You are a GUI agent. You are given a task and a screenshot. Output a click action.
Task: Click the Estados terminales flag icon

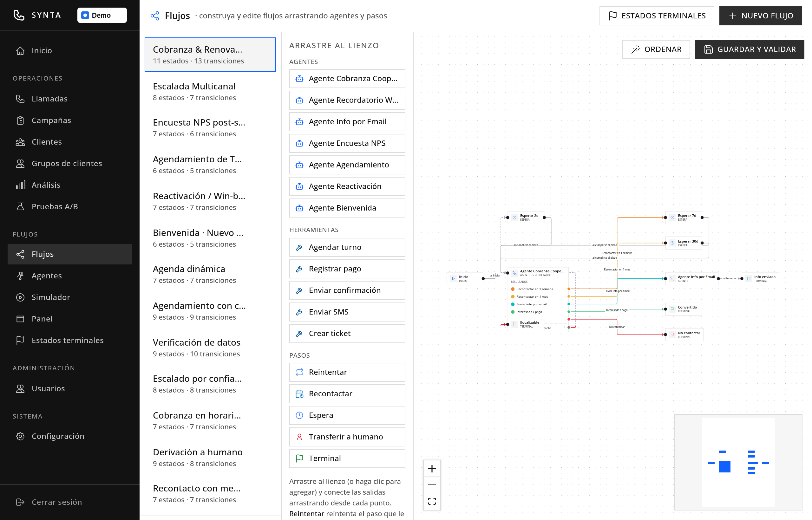(x=20, y=340)
